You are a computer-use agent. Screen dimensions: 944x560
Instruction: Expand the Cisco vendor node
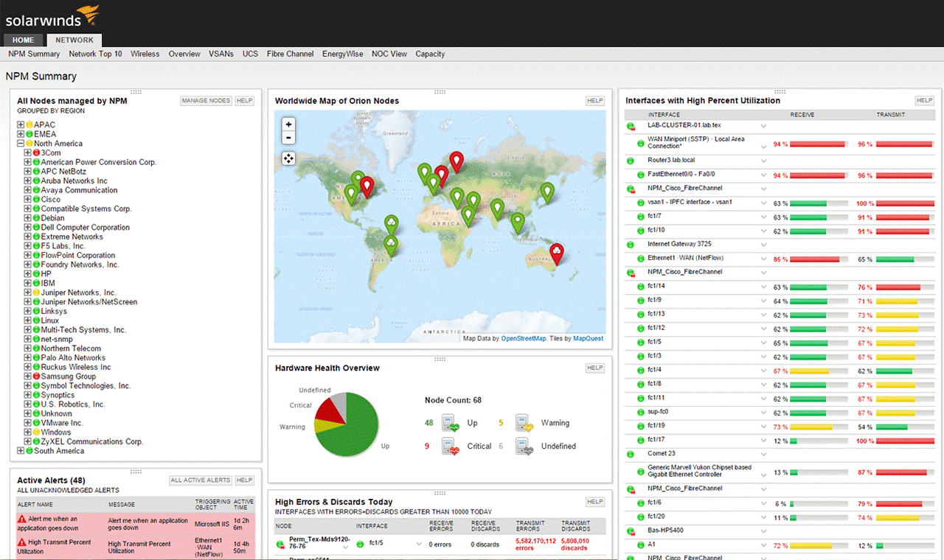click(27, 200)
